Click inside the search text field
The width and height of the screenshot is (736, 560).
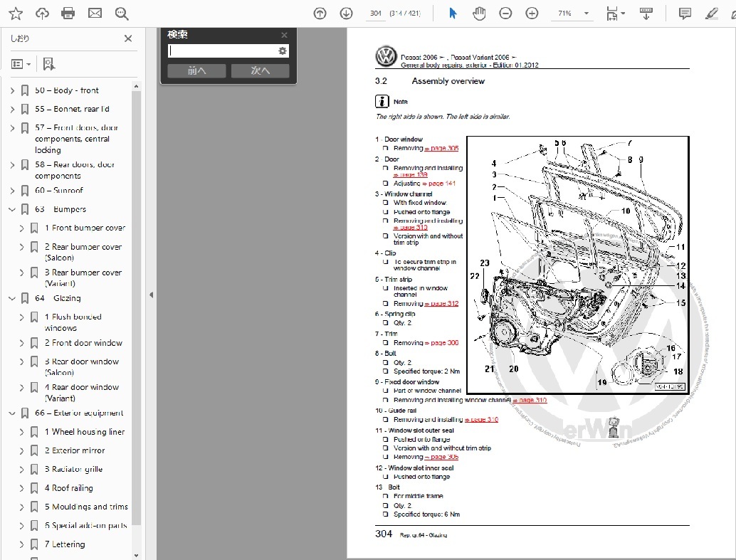(223, 51)
